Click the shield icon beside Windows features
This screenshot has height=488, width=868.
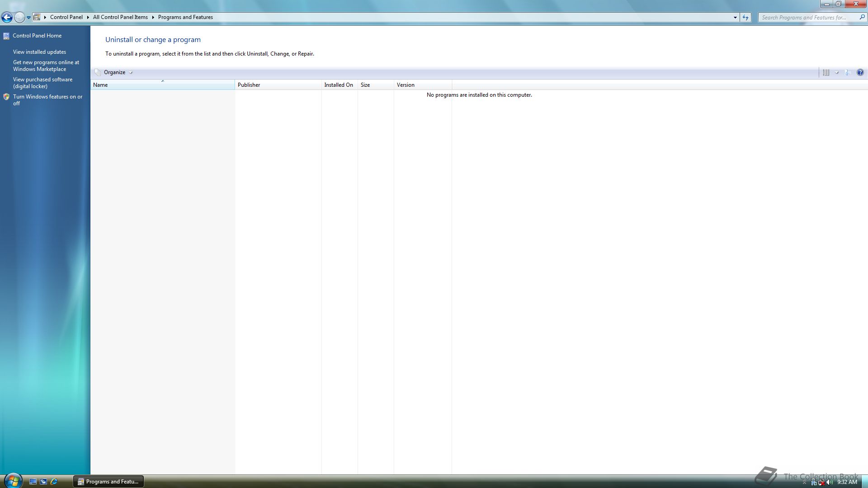(x=6, y=97)
